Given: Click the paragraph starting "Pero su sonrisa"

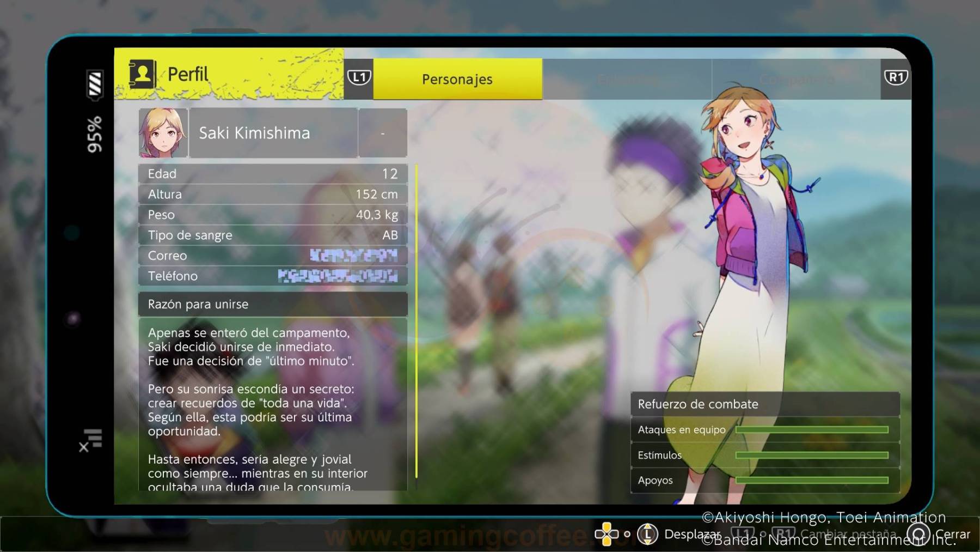Looking at the screenshot, I should coord(251,410).
